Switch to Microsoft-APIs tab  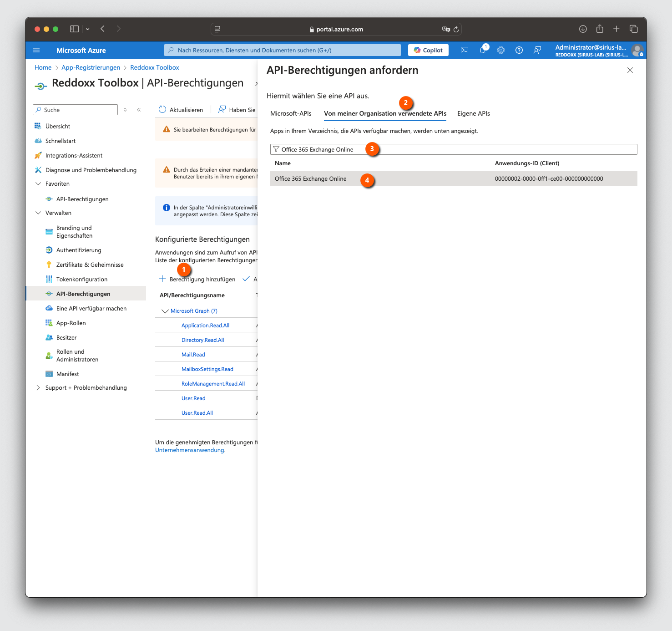tap(291, 113)
